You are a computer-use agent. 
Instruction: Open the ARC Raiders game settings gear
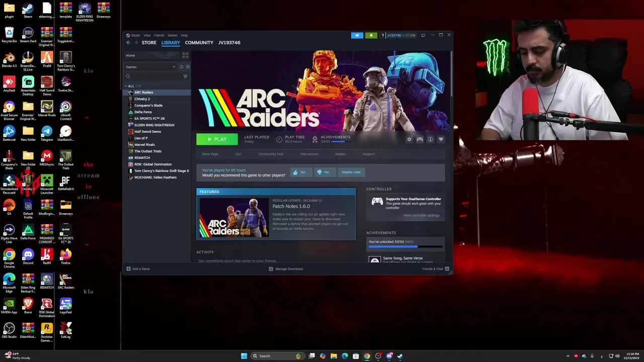[409, 139]
